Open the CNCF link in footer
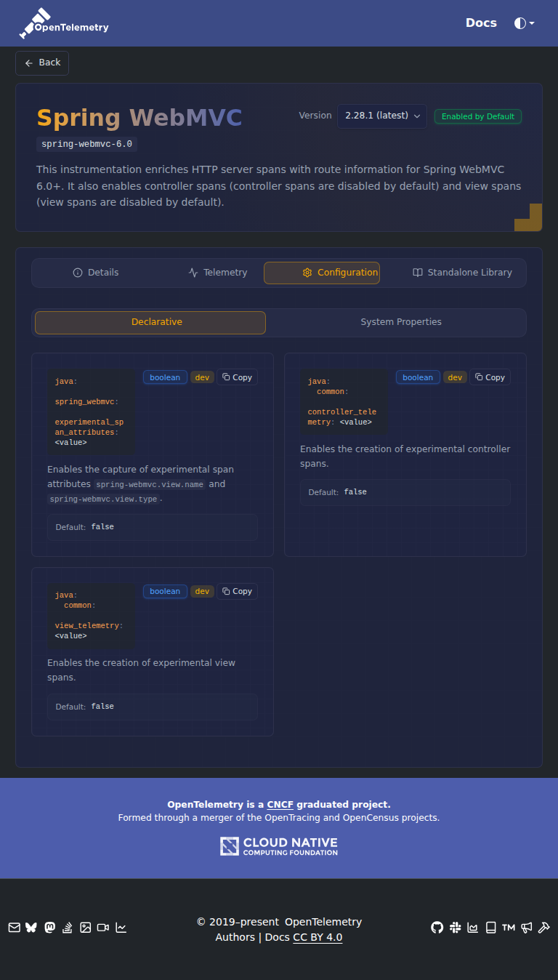 (x=280, y=804)
